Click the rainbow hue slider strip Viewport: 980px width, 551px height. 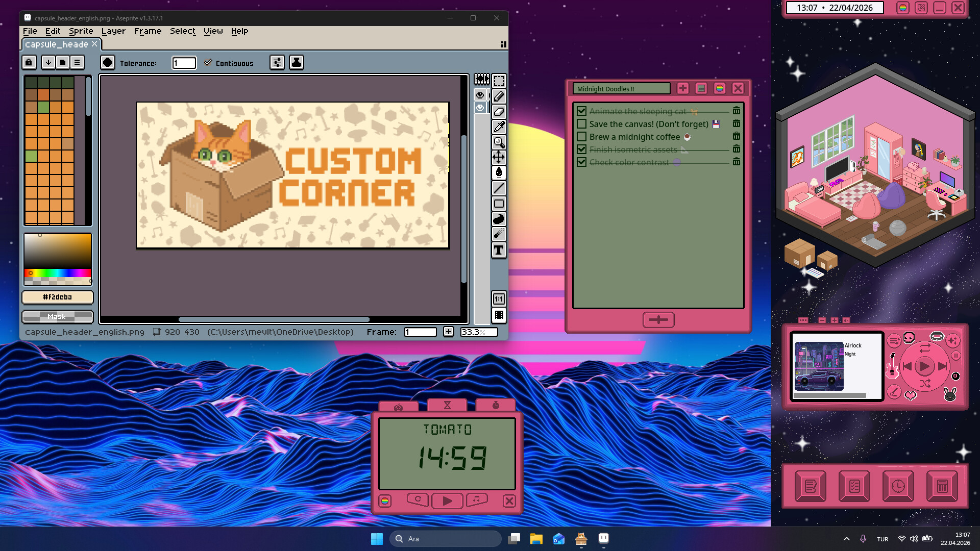[x=57, y=273]
